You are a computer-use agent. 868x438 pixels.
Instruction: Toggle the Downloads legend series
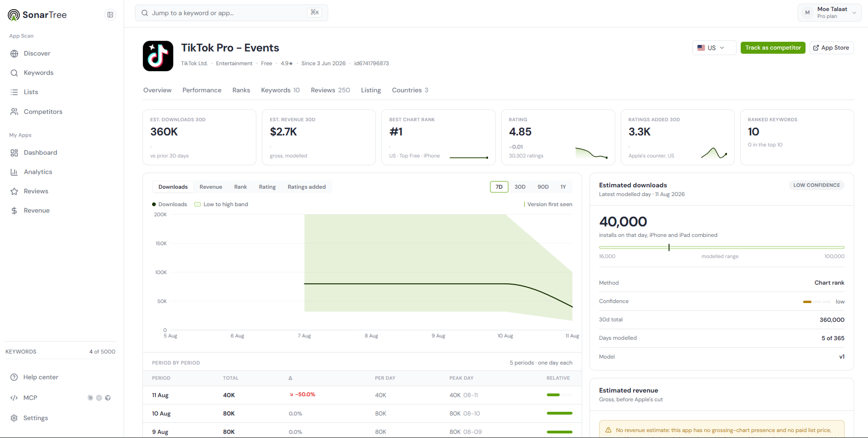click(x=170, y=204)
